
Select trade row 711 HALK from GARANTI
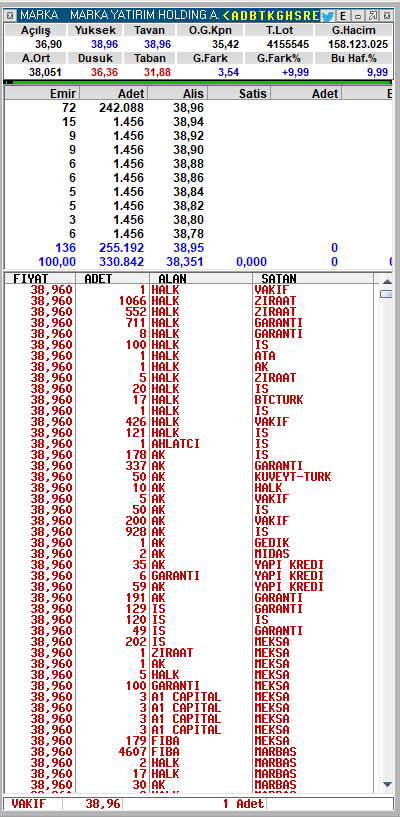[190, 323]
